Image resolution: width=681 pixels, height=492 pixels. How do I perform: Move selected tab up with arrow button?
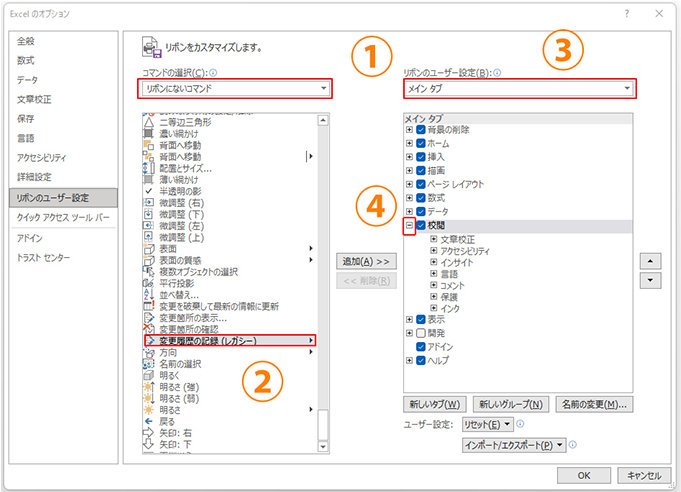[x=650, y=261]
